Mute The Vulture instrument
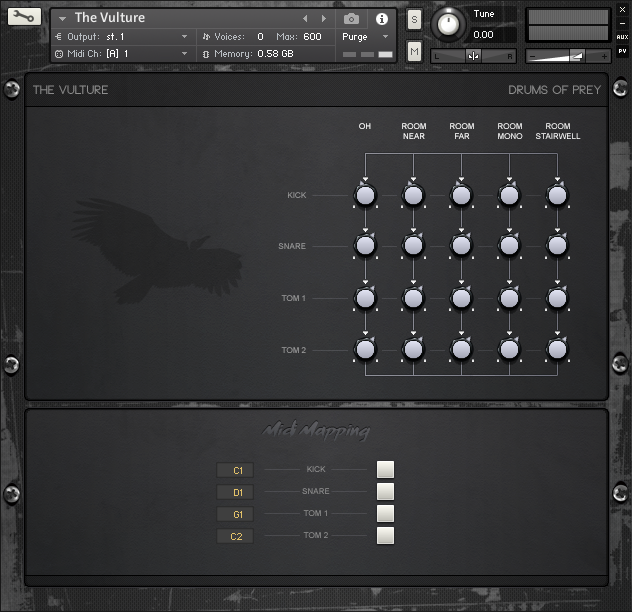Viewport: 632px width, 612px height. (414, 50)
